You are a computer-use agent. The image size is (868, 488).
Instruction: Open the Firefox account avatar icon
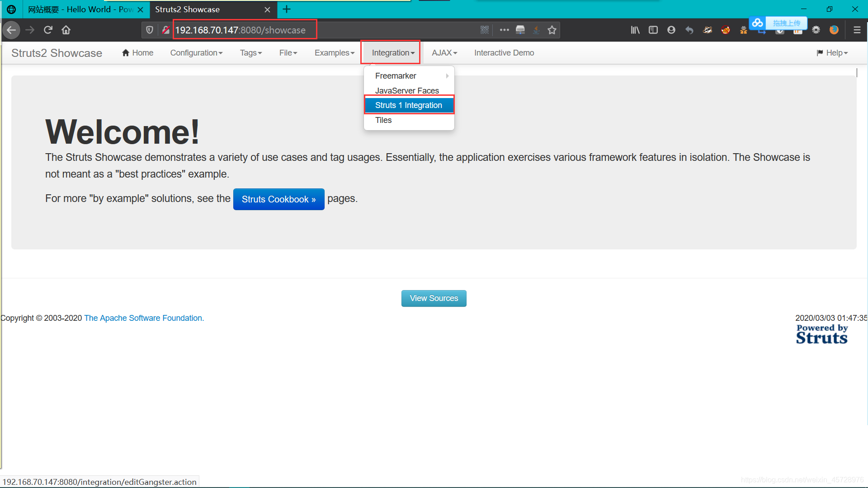click(671, 30)
